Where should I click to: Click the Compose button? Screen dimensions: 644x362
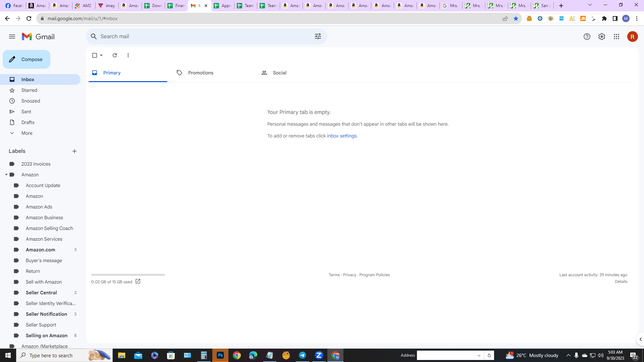[26, 59]
